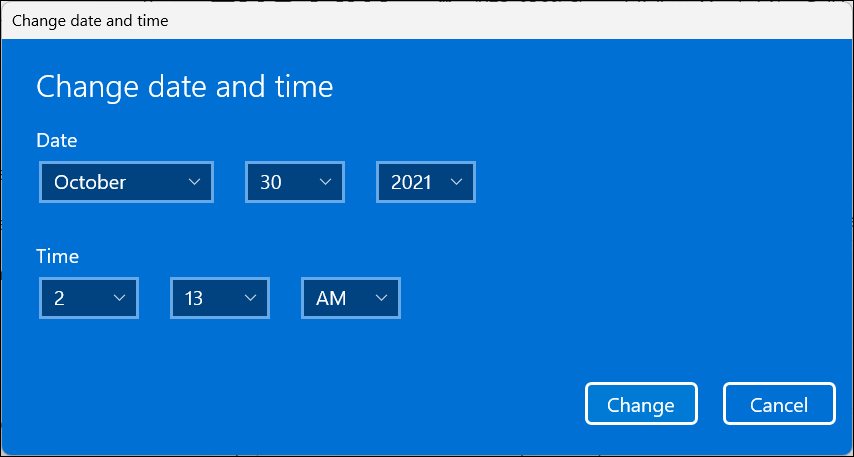Screen dimensions: 854x457
Task: Select the '2021' text in the year field
Action: (x=411, y=182)
